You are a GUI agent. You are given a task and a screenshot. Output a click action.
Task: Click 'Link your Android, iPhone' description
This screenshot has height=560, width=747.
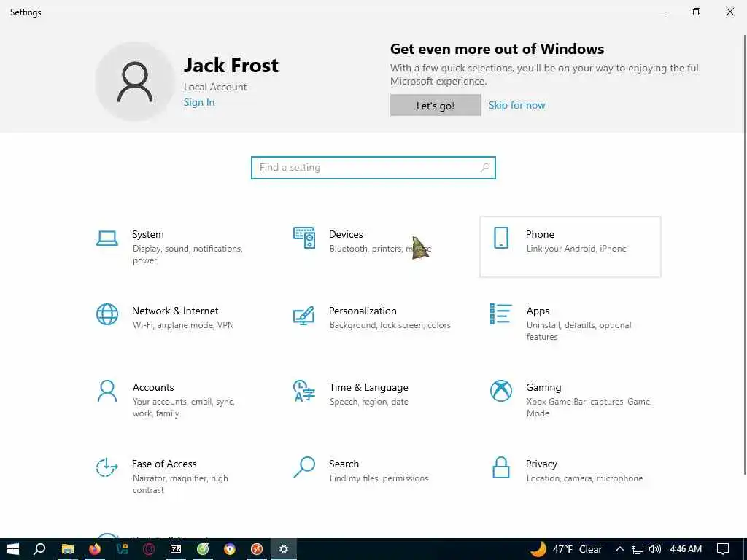click(x=576, y=249)
